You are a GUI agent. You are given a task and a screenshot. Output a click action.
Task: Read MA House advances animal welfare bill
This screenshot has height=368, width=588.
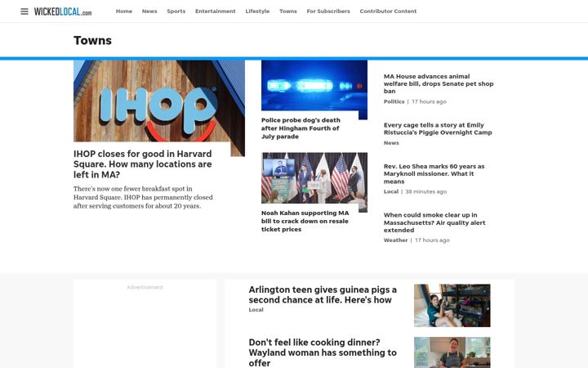pos(439,83)
